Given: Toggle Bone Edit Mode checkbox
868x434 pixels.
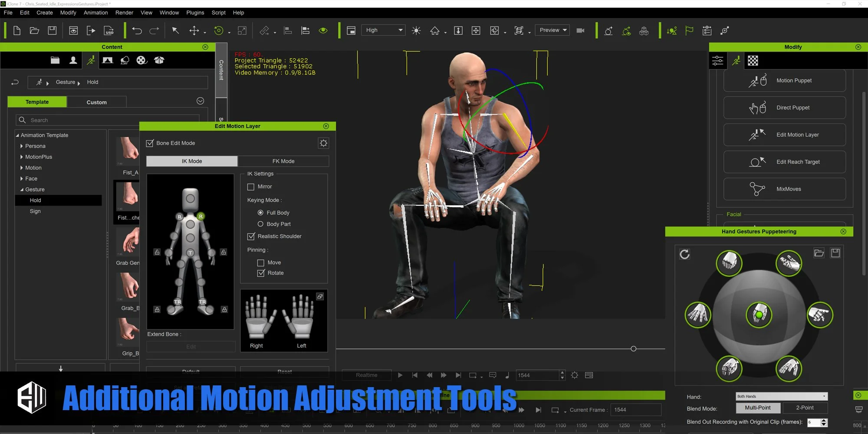Looking at the screenshot, I should click(x=150, y=143).
